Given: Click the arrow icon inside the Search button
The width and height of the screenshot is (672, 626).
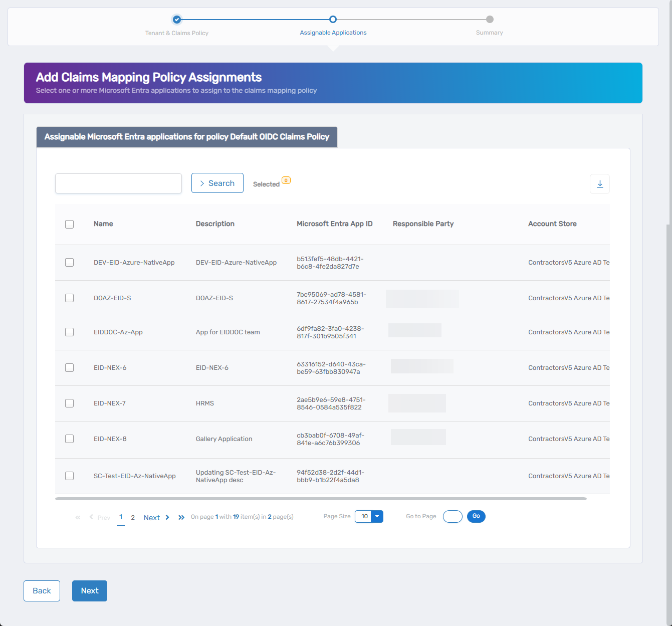Looking at the screenshot, I should 202,183.
